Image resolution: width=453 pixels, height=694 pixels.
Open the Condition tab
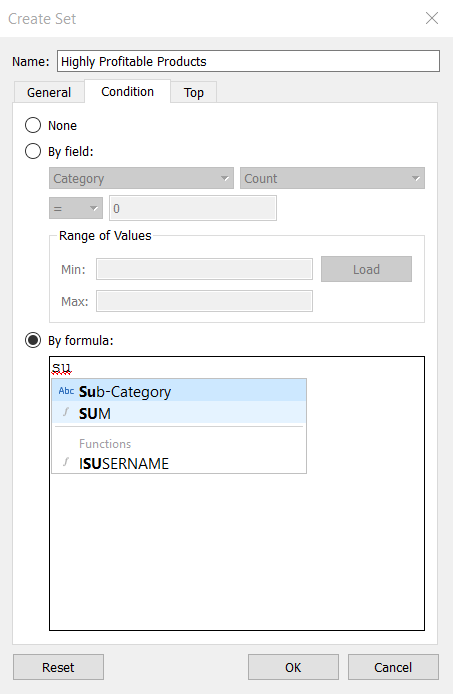tap(128, 91)
